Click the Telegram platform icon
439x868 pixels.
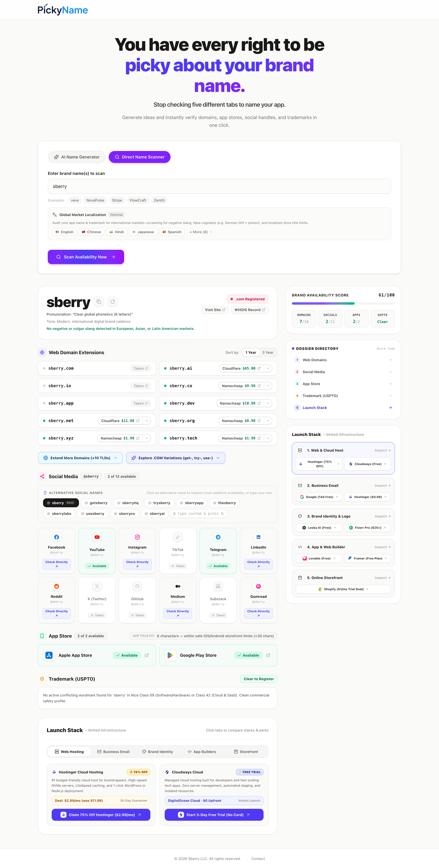coord(218,537)
